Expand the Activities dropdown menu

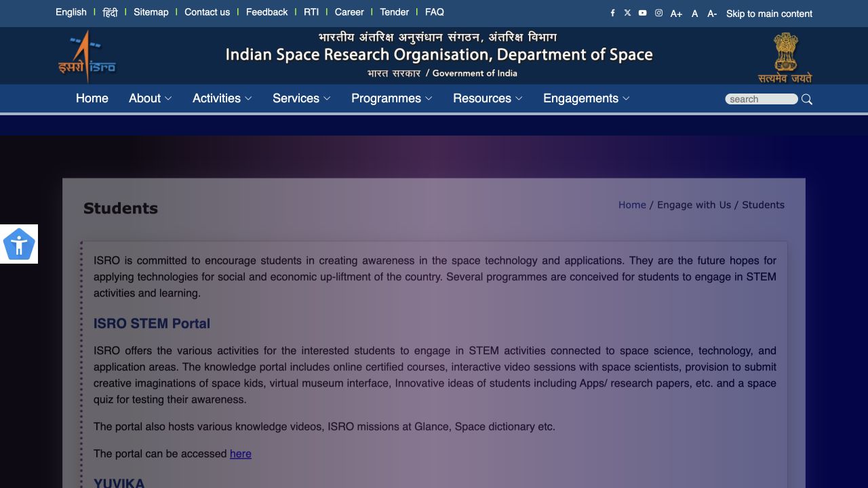(222, 98)
